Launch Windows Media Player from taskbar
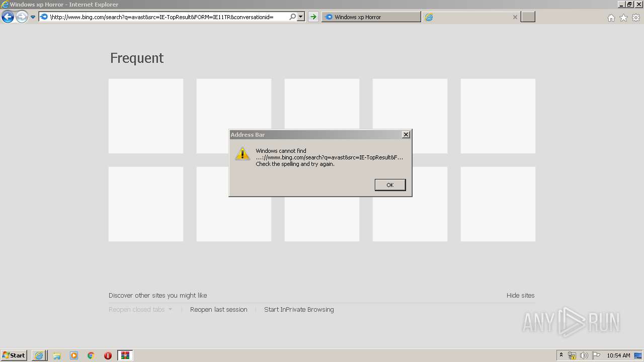The height and width of the screenshot is (362, 644). point(74,355)
